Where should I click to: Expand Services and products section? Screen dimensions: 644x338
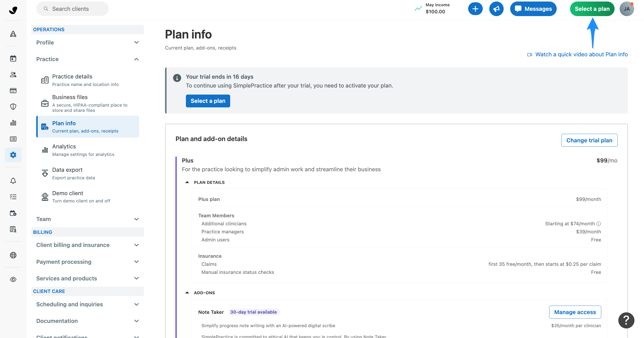[x=88, y=278]
